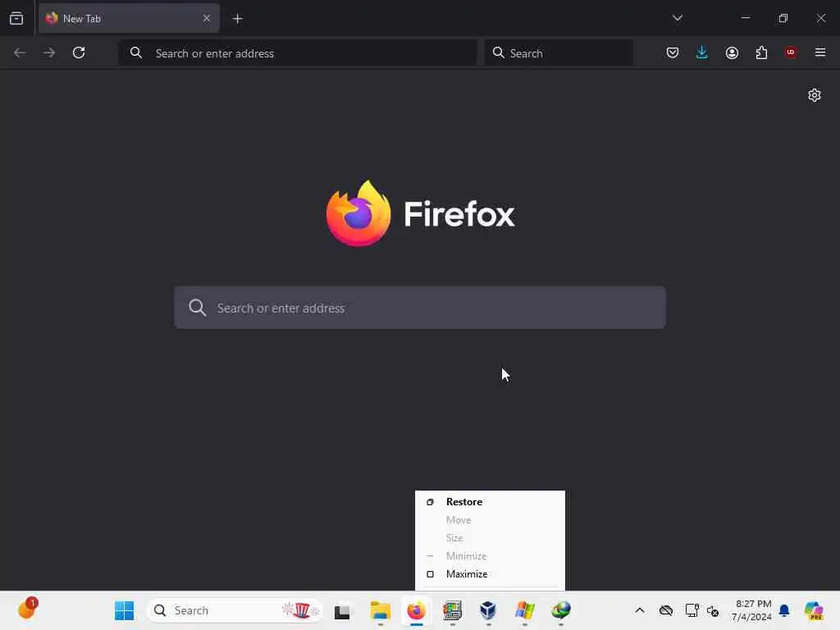Choose Restore from the context menu

(491, 502)
